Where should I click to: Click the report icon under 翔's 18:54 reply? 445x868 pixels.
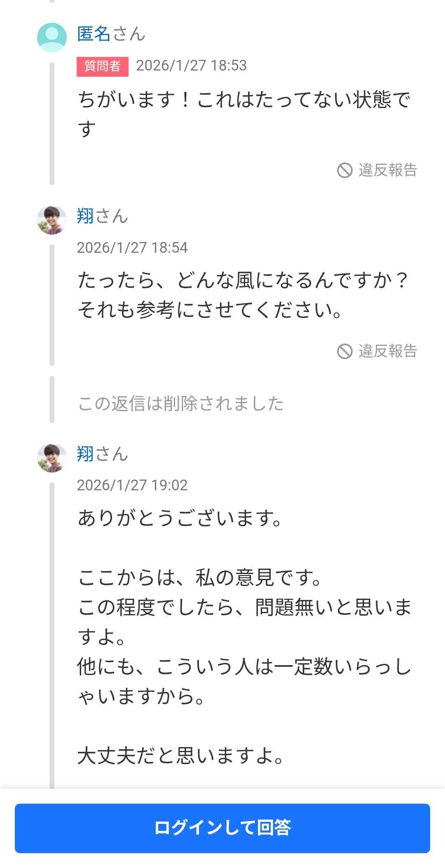[345, 351]
